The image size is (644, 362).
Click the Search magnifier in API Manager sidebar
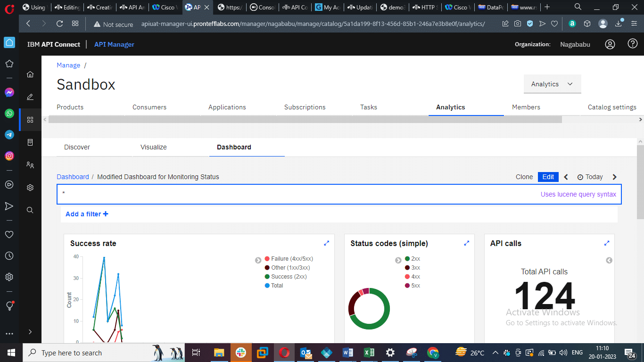[x=30, y=210]
